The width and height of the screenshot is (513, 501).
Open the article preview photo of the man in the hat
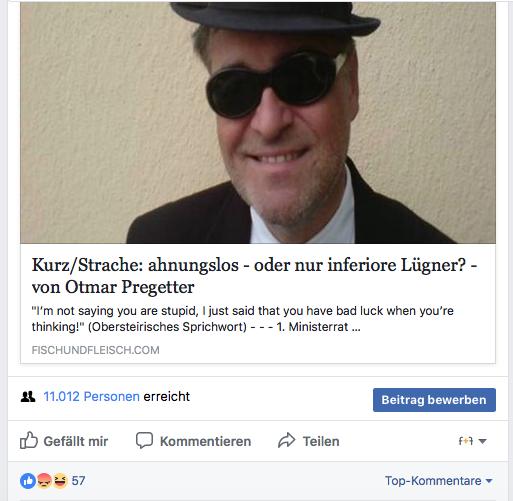pyautogui.click(x=258, y=123)
